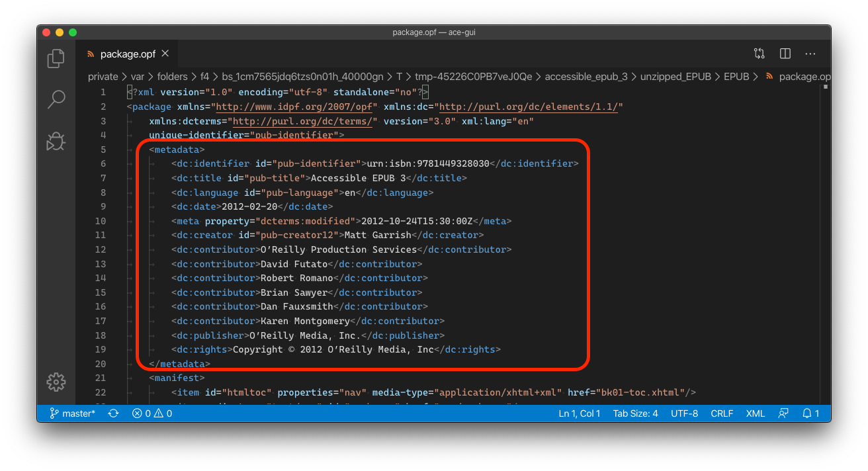This screenshot has height=471, width=868.
Task: Click Ln 1, Col 1 cursor position
Action: (580, 413)
